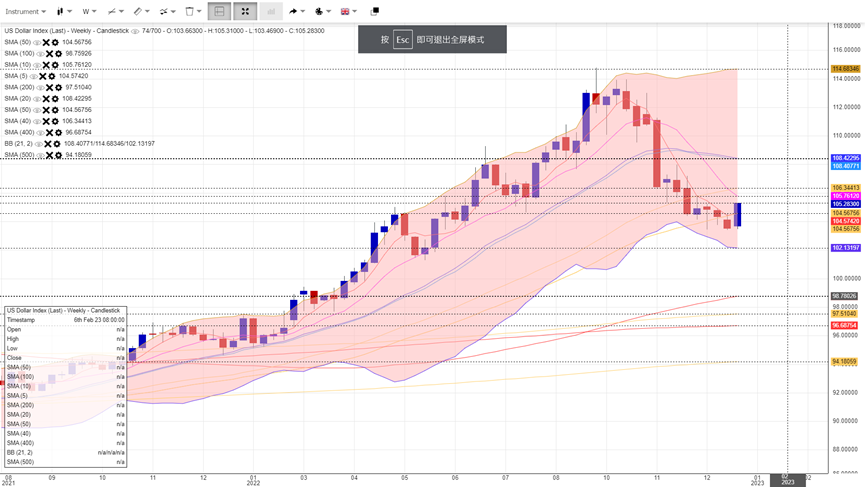The image size is (865, 487).
Task: Click the 105.76120 magenta price label
Action: point(846,196)
